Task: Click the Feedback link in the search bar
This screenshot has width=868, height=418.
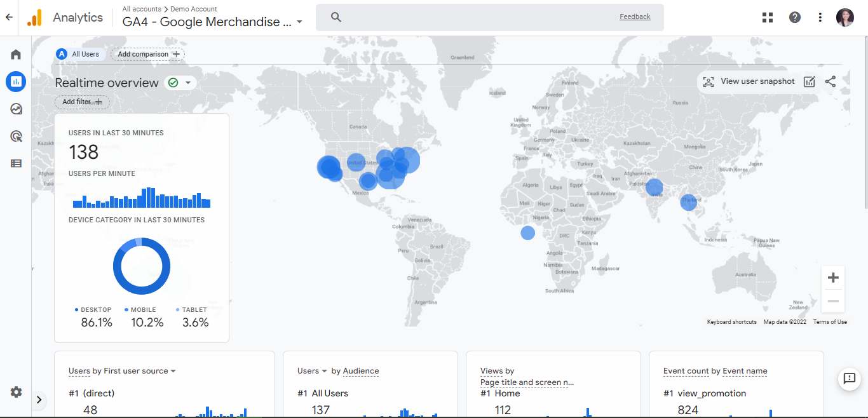Action: point(634,17)
